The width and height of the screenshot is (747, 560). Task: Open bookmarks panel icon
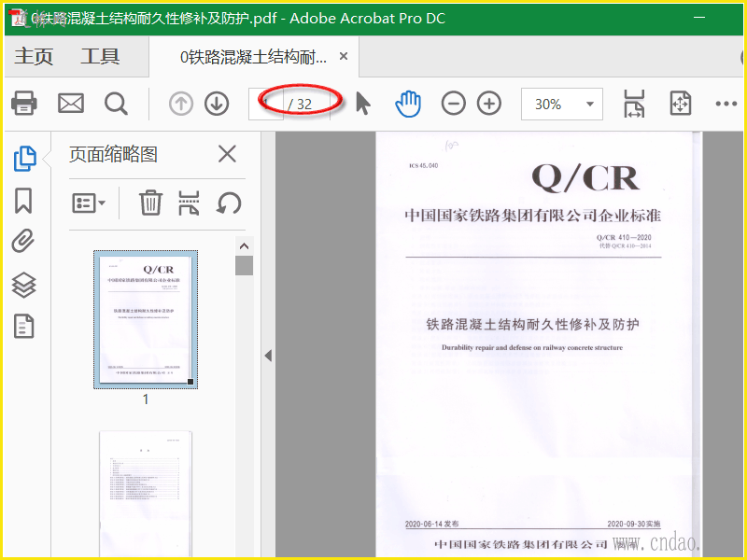click(x=23, y=200)
